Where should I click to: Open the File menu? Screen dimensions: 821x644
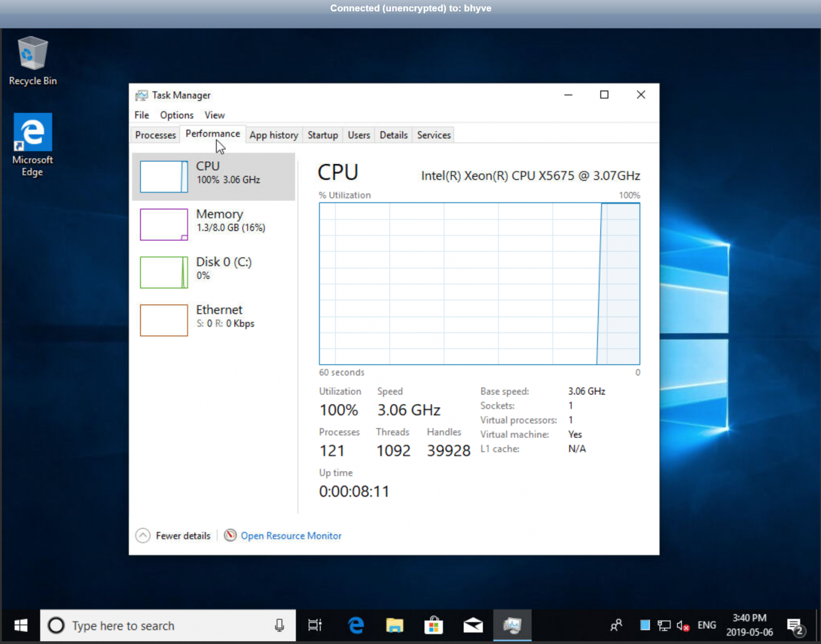142,115
